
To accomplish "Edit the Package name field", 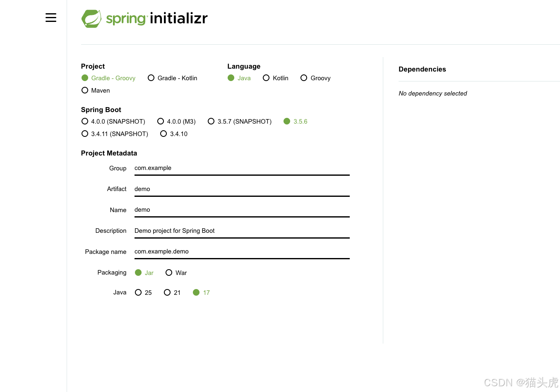I will 242,251.
